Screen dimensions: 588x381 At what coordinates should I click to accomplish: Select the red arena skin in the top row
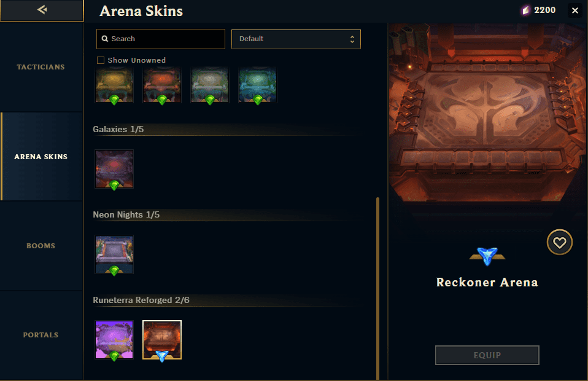pyautogui.click(x=162, y=85)
